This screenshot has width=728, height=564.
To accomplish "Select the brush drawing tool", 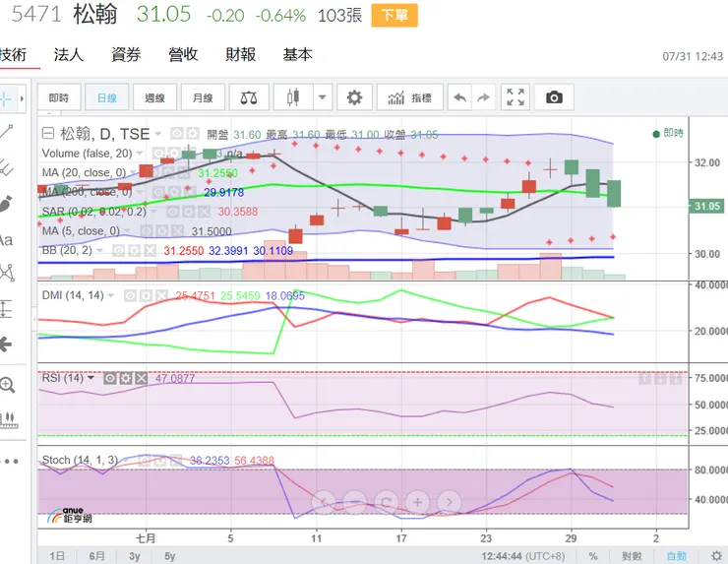I will click(x=6, y=205).
